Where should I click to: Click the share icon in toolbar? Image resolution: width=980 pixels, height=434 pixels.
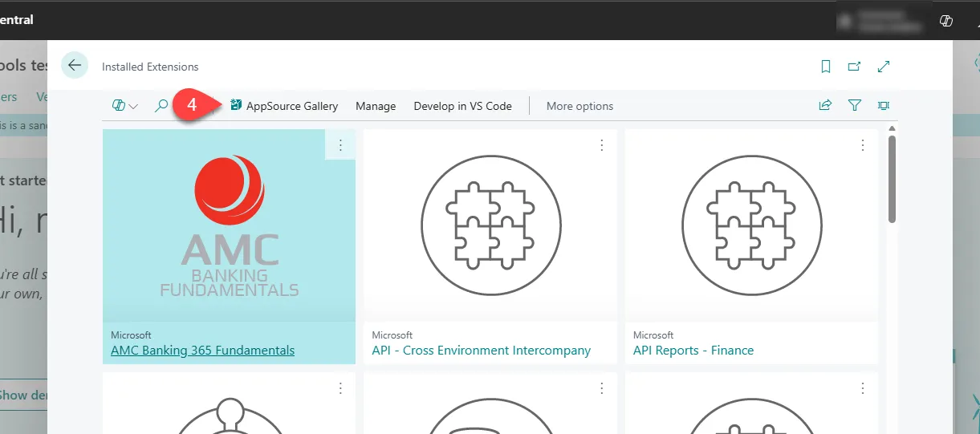pyautogui.click(x=825, y=105)
